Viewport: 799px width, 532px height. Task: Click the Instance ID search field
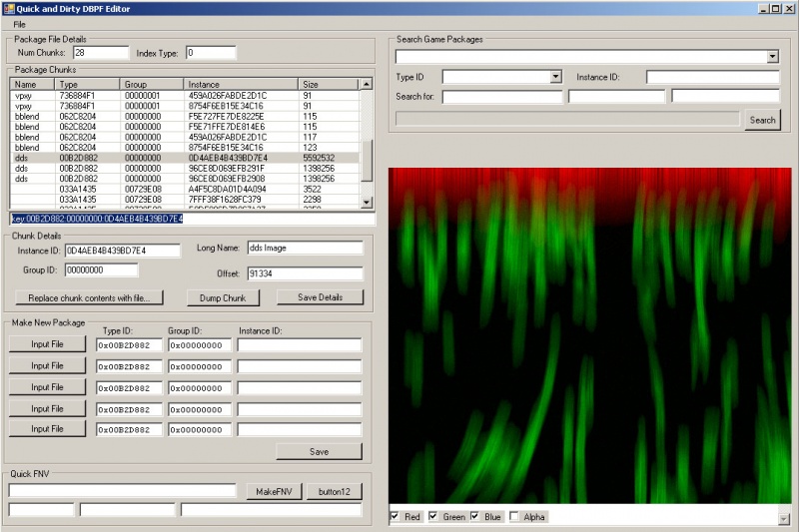(711, 77)
